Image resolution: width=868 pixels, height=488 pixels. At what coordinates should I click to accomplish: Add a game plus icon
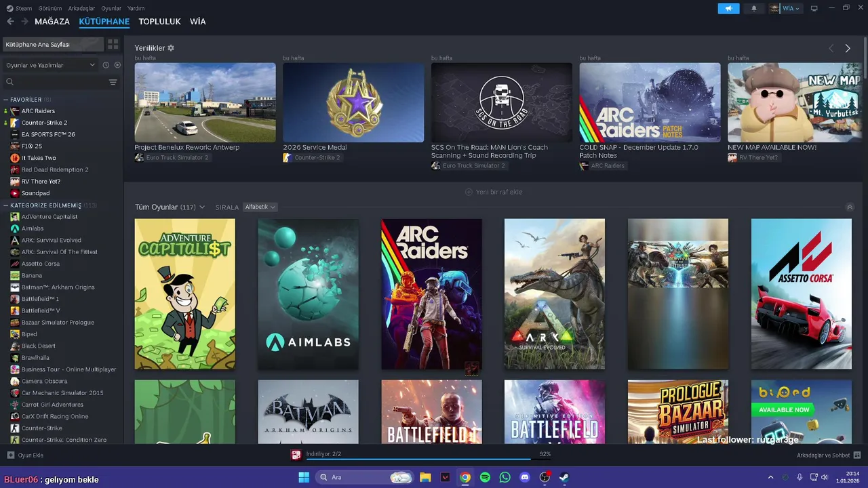point(10,455)
